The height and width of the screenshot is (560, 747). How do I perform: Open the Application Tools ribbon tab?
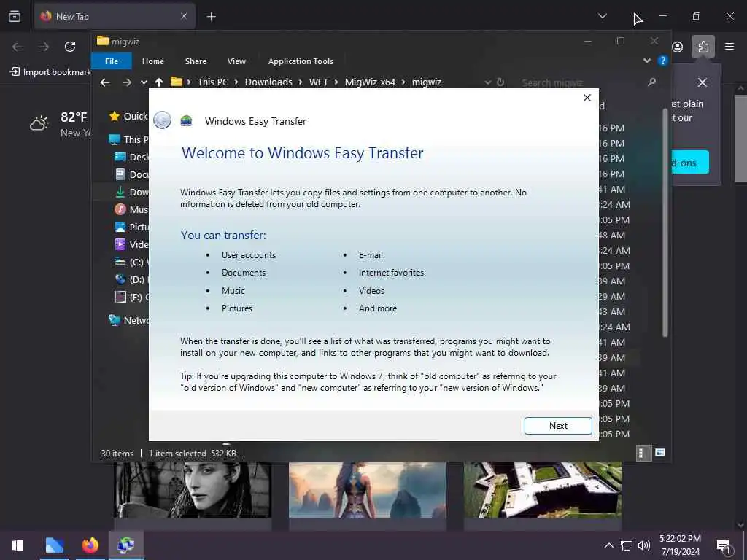301,61
